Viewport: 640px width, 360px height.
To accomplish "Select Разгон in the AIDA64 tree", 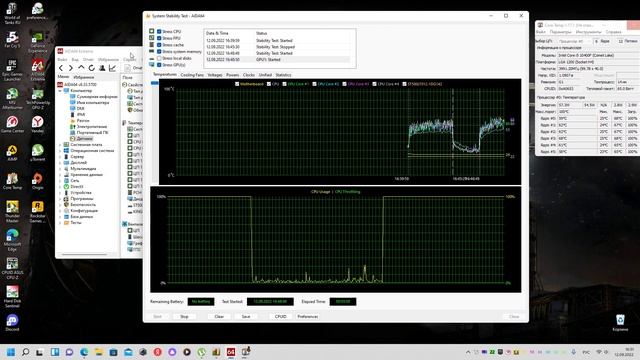I will (82, 120).
